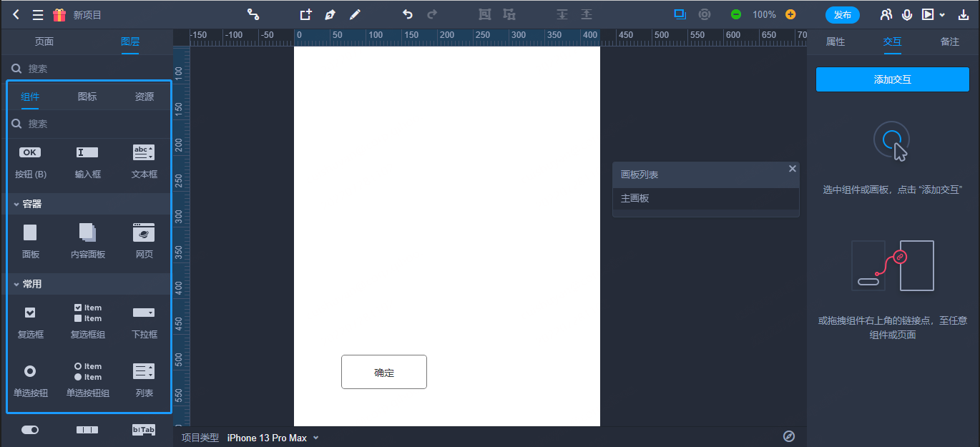This screenshot has width=980, height=447.
Task: Click the undo arrow icon
Action: [x=408, y=14]
